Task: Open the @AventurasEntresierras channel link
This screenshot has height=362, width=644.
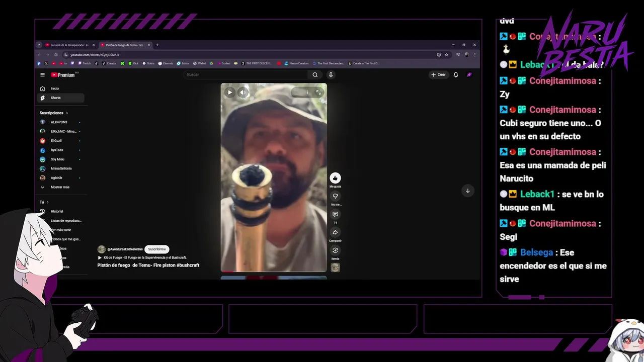Action: coord(125,249)
